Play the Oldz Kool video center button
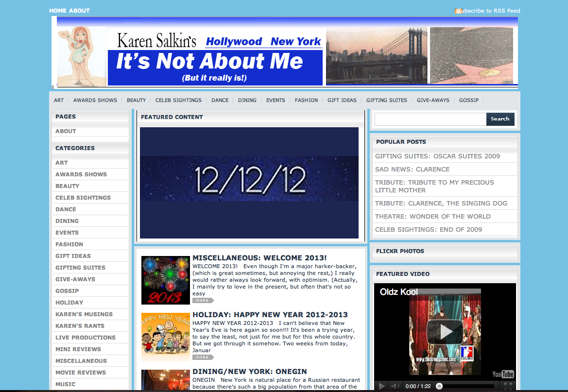This screenshot has width=568, height=392. coord(445,331)
